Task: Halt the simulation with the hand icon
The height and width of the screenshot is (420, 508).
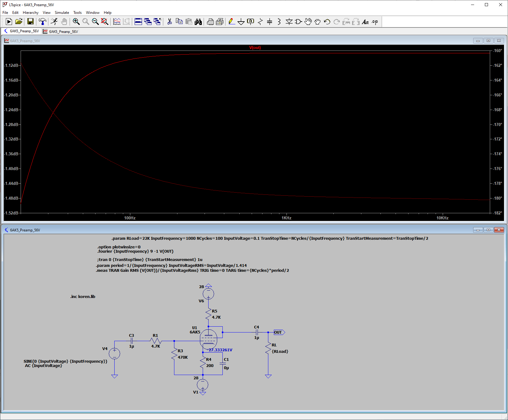Action: pos(64,22)
